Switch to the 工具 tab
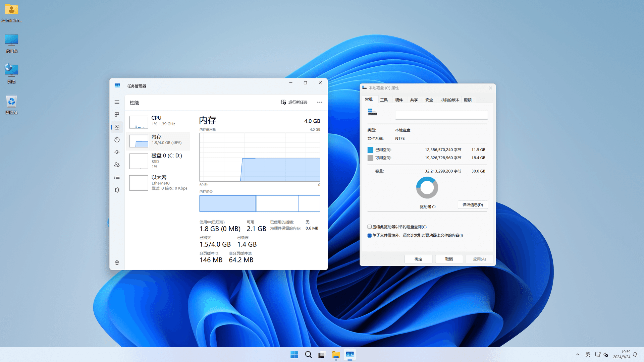Viewport: 644px width, 362px height. point(384,100)
